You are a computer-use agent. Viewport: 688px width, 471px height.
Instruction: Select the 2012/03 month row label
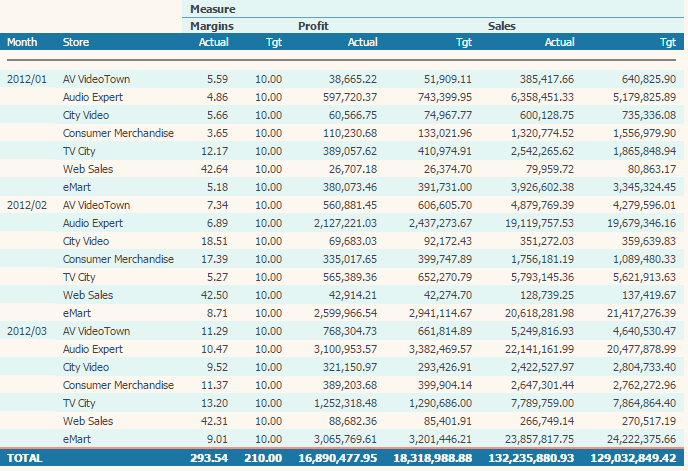[27, 331]
